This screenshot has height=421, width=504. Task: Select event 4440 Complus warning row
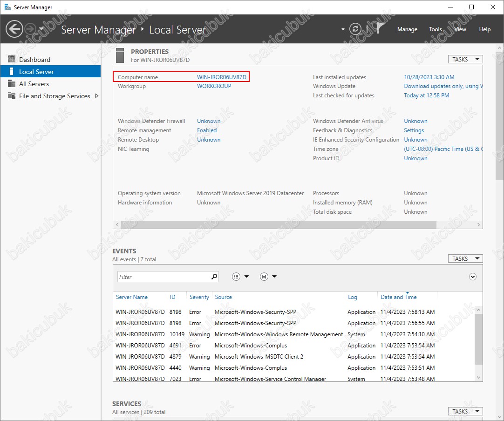pyautogui.click(x=294, y=367)
